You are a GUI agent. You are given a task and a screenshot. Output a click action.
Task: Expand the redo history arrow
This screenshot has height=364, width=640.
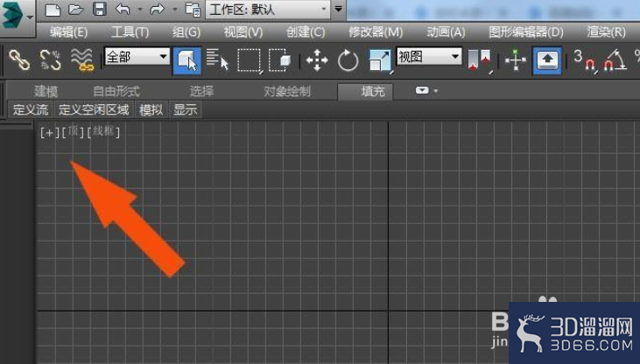coord(175,10)
